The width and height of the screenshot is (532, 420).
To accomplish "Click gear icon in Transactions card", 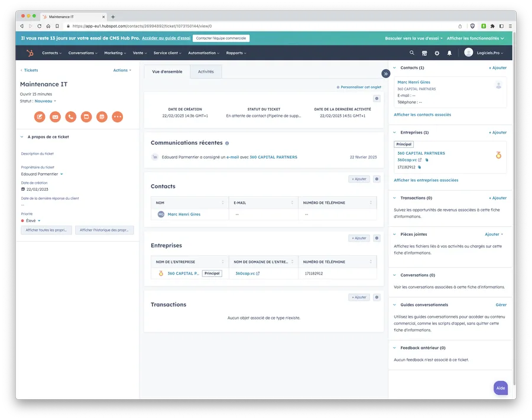I will click(377, 297).
